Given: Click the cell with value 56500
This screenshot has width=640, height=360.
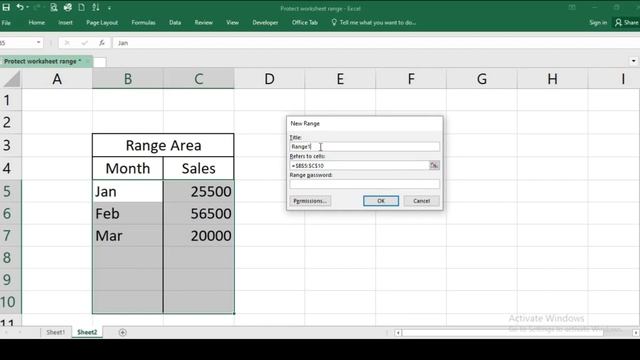Looking at the screenshot, I should (x=199, y=213).
